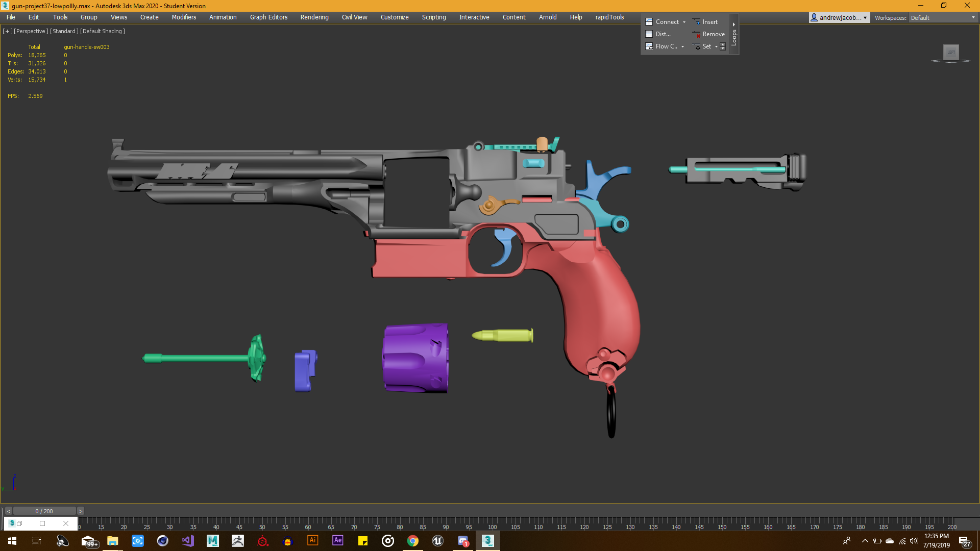The image size is (980, 551).
Task: Open the Create menu
Action: pos(150,17)
